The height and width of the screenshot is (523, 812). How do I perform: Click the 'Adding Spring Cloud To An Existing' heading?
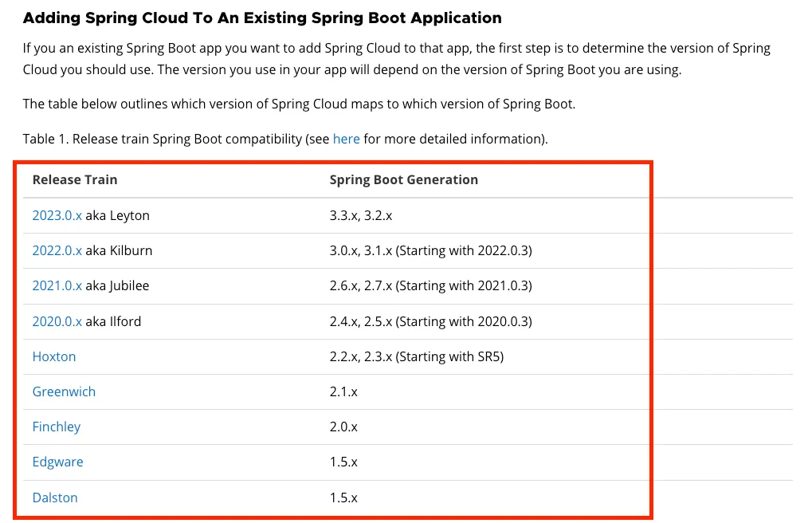pos(262,18)
